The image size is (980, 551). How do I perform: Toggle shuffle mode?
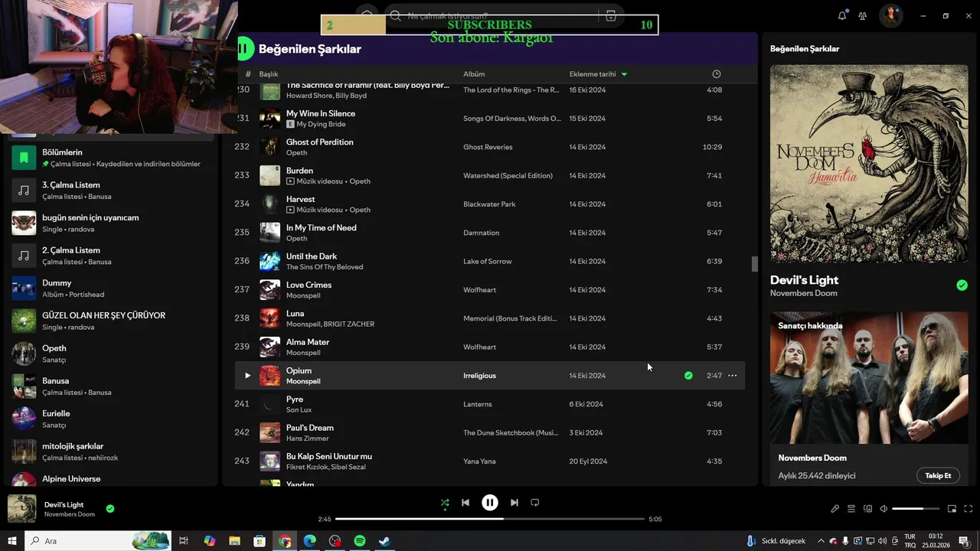pos(445,503)
